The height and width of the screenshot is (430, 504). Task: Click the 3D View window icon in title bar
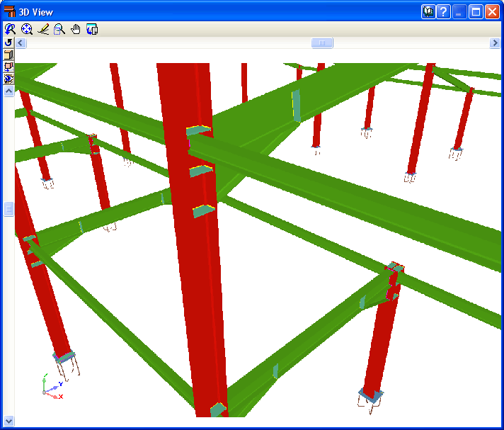tap(10, 11)
